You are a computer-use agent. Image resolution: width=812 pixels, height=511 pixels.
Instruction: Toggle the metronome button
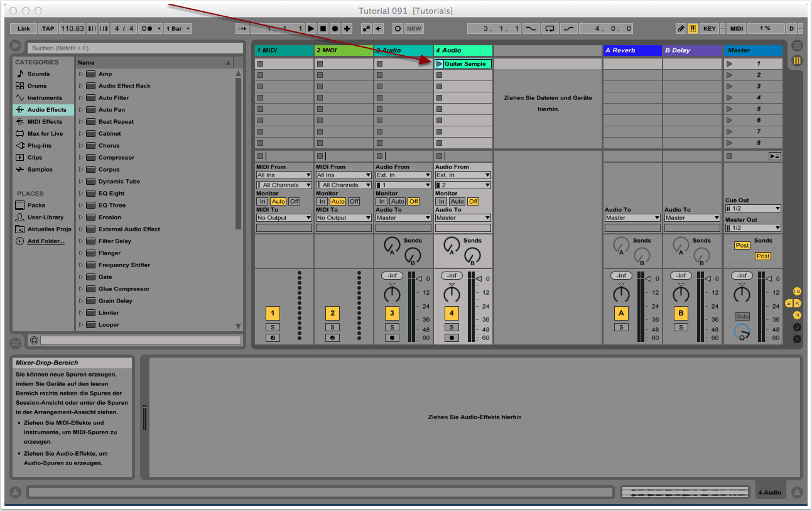148,28
